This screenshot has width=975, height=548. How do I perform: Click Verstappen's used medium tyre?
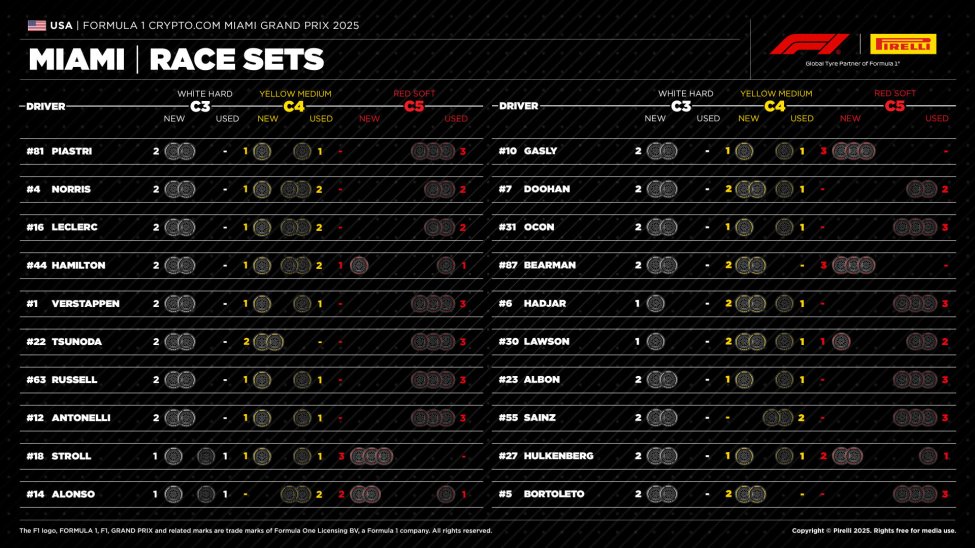[x=302, y=303]
